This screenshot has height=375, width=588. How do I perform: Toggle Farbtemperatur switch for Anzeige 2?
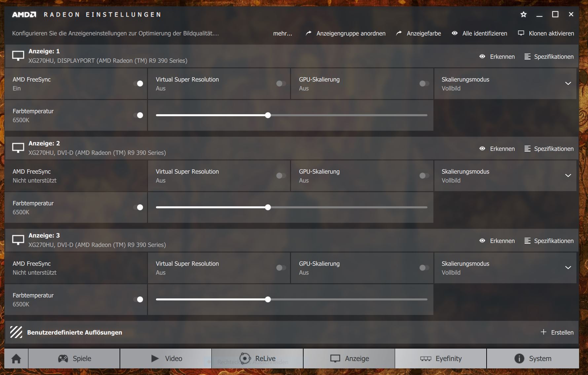pyautogui.click(x=138, y=207)
